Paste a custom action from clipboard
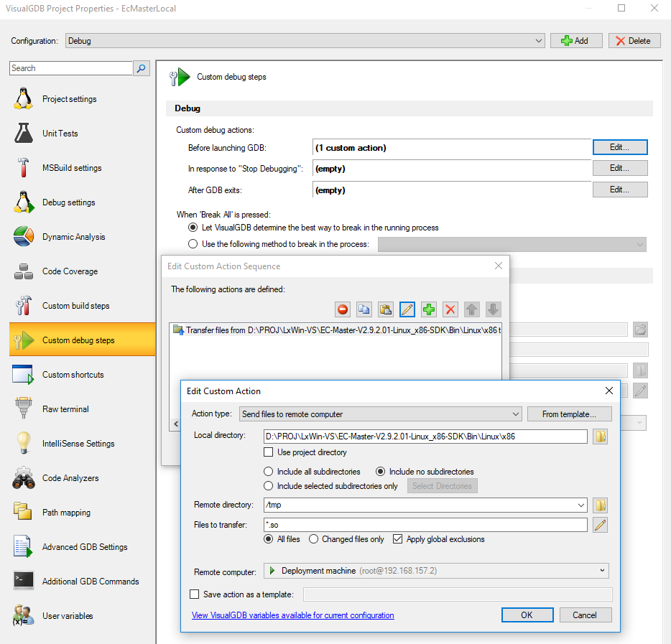The image size is (671, 644). tap(385, 309)
